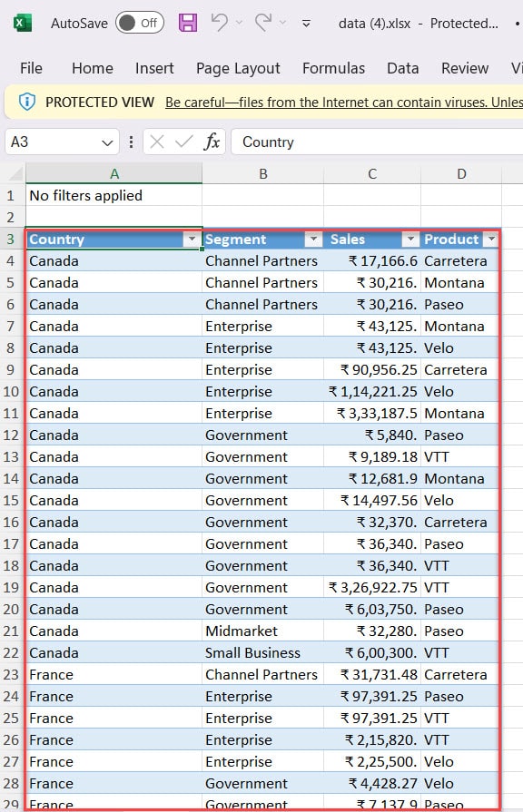Click the Sales cell ₹ 1,14,221.25
The image size is (523, 812).
pyautogui.click(x=372, y=391)
